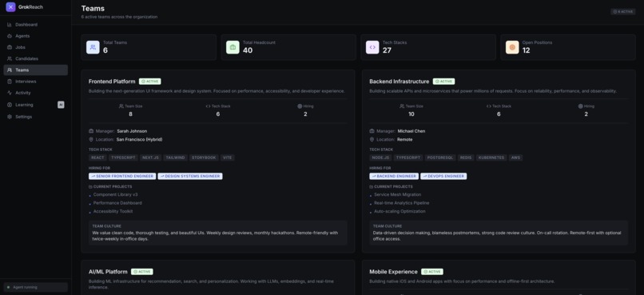This screenshot has height=295, width=644.
Task: Click Backend Infrastructure Hiring icon
Action: [x=580, y=106]
